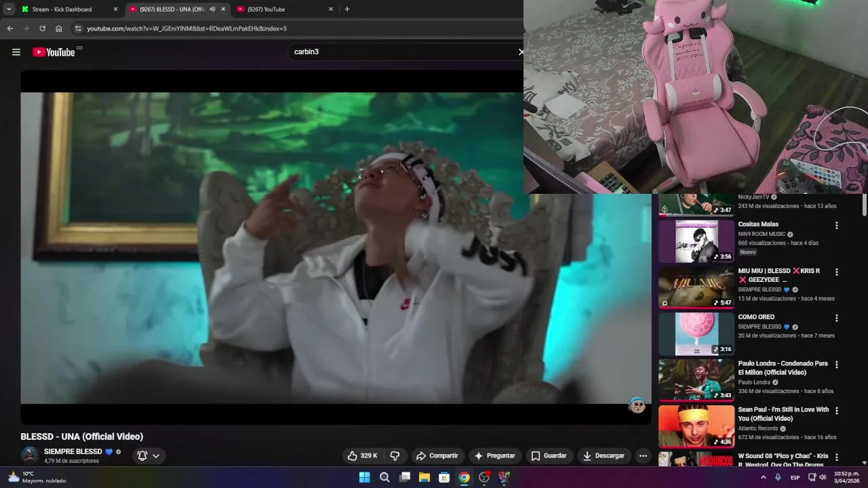Viewport: 868px width, 488px height.
Task: Open the YouTube hamburger guide menu
Action: (16, 52)
